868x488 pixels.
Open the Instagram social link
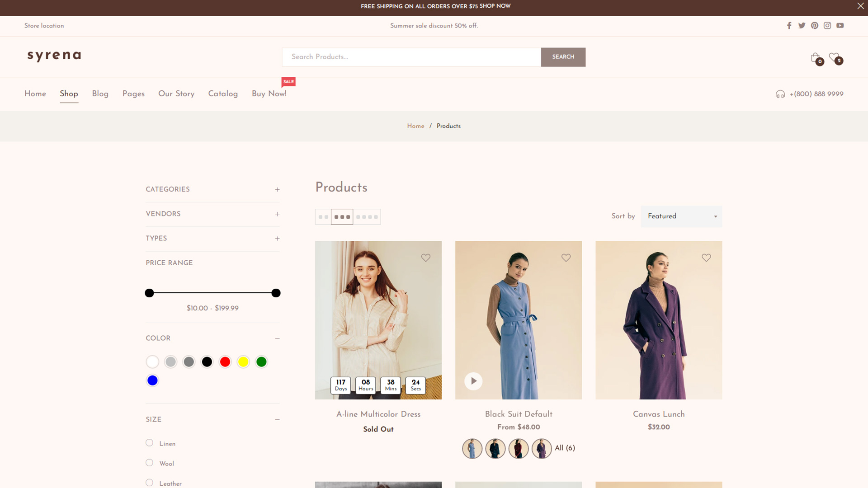click(x=827, y=26)
